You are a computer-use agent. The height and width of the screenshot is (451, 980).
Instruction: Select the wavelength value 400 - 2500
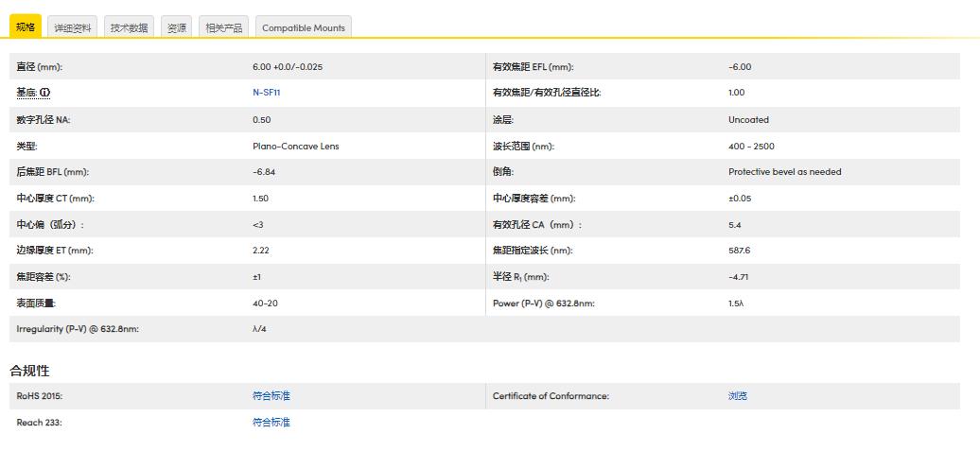751,147
